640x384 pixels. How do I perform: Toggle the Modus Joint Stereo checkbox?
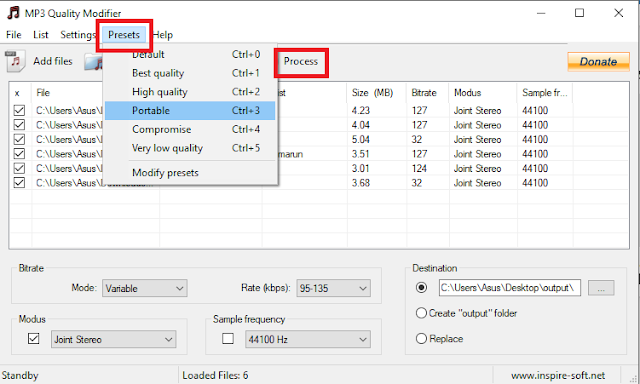tap(33, 339)
